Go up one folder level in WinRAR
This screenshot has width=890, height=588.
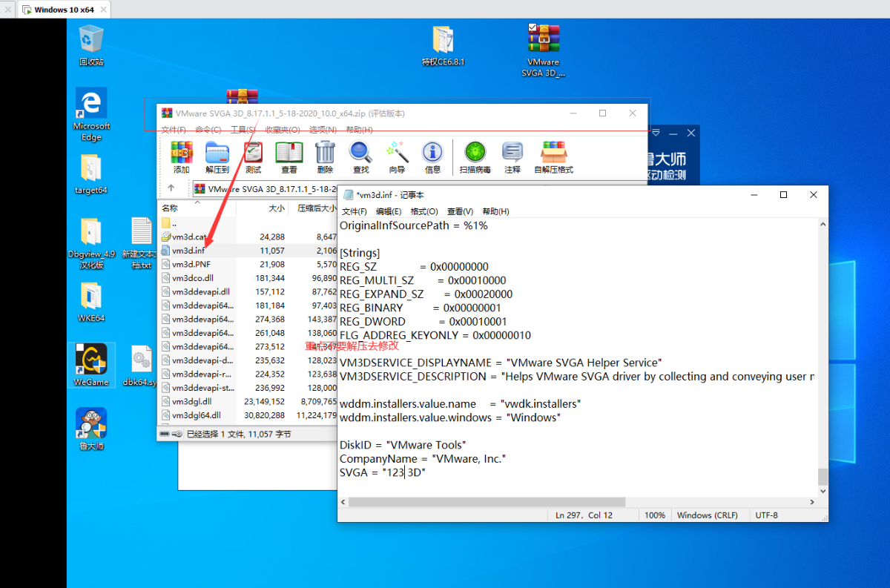click(171, 188)
